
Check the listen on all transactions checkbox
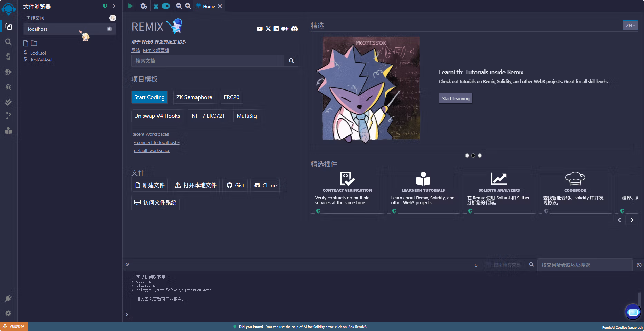coord(488,264)
